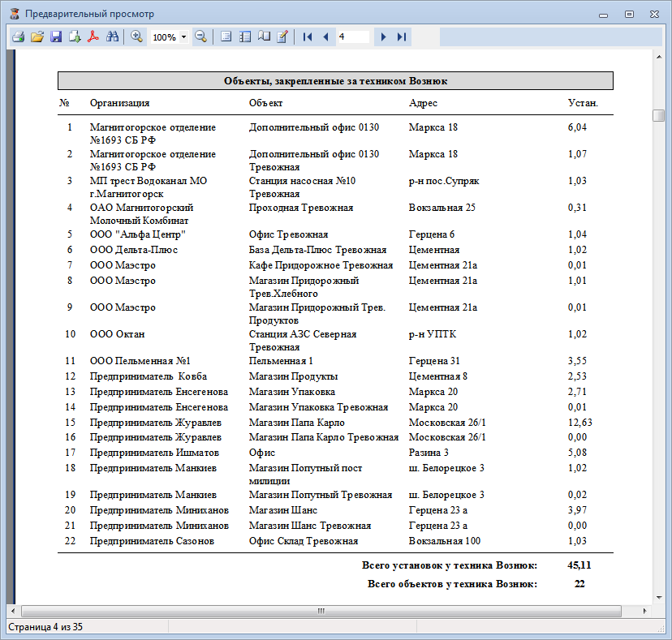672x640 pixels.
Task: Click the "Организация" column header
Action: 119,103
